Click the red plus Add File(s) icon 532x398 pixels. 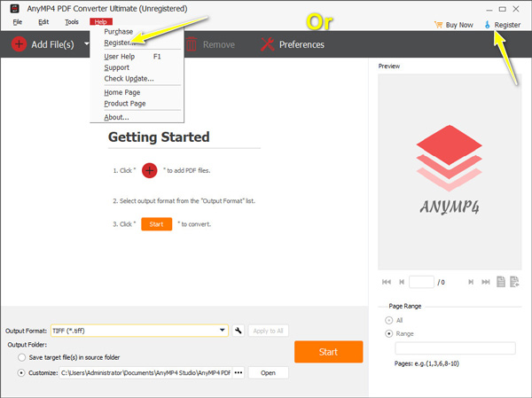(x=19, y=44)
